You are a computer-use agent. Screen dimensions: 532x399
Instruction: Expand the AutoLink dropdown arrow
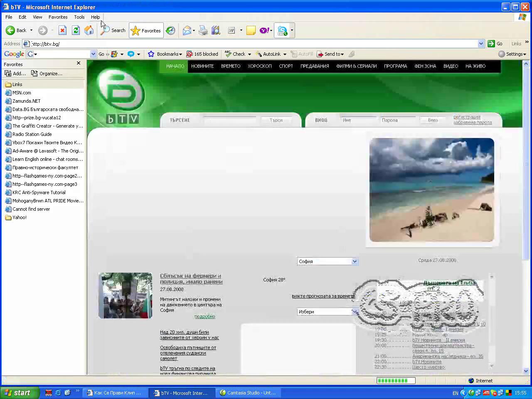(x=285, y=54)
